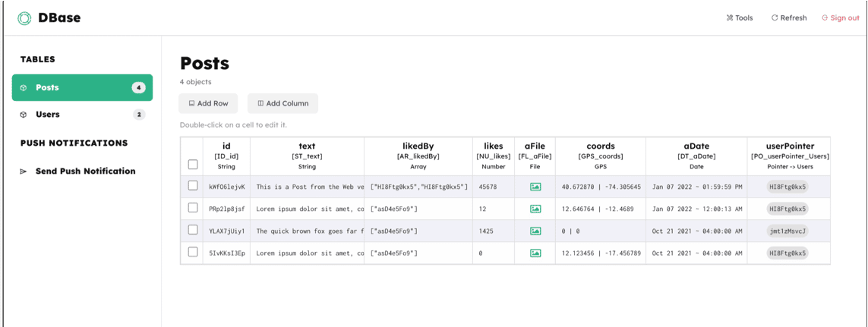
Task: Open user pointer HI8Ftg0kx5 in row kWfO6lejvK
Action: point(788,187)
